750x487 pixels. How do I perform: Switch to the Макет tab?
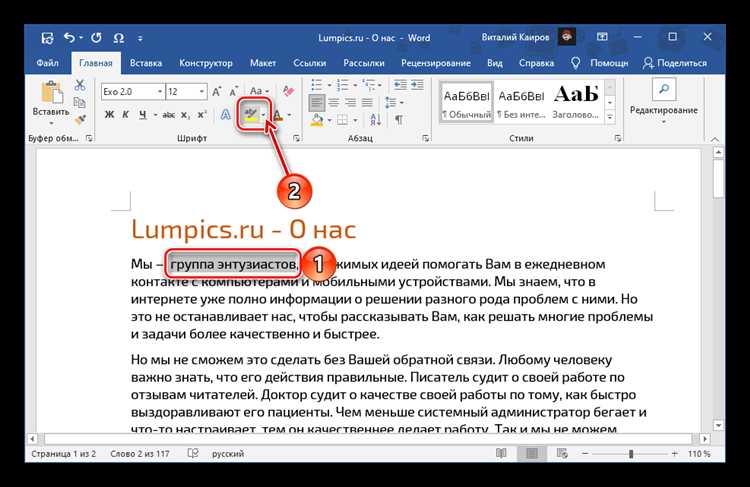coord(263,63)
